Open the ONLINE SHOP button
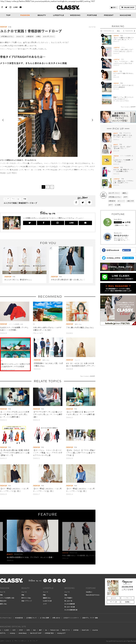136x644 pixels. click(128, 8)
